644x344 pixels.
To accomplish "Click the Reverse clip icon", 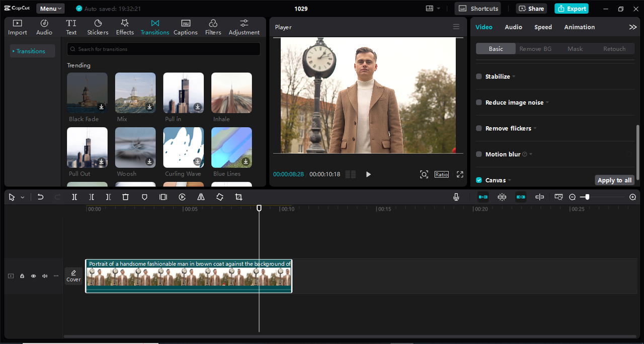I will click(x=182, y=197).
